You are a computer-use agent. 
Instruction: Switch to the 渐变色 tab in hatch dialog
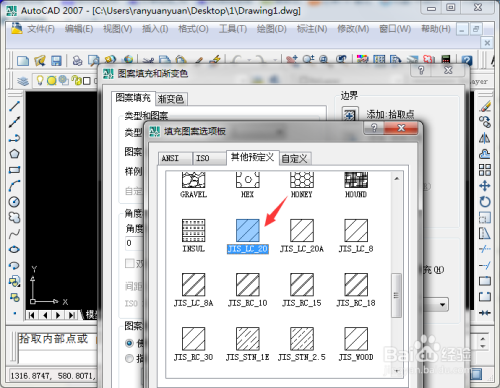pos(171,99)
